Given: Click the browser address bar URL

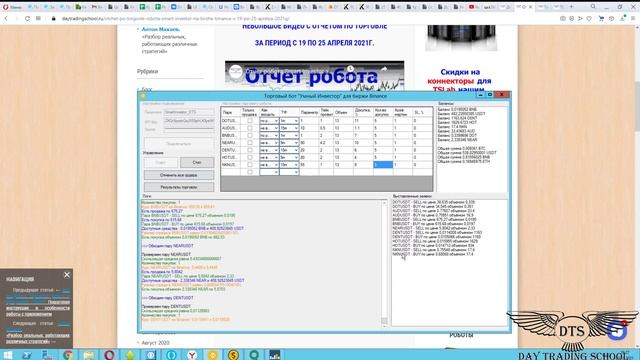Looking at the screenshot, I should point(176,18).
